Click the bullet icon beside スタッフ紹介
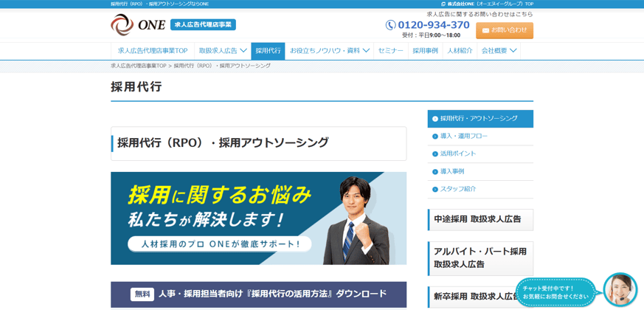Image resolution: width=644 pixels, height=310 pixels. tap(435, 190)
